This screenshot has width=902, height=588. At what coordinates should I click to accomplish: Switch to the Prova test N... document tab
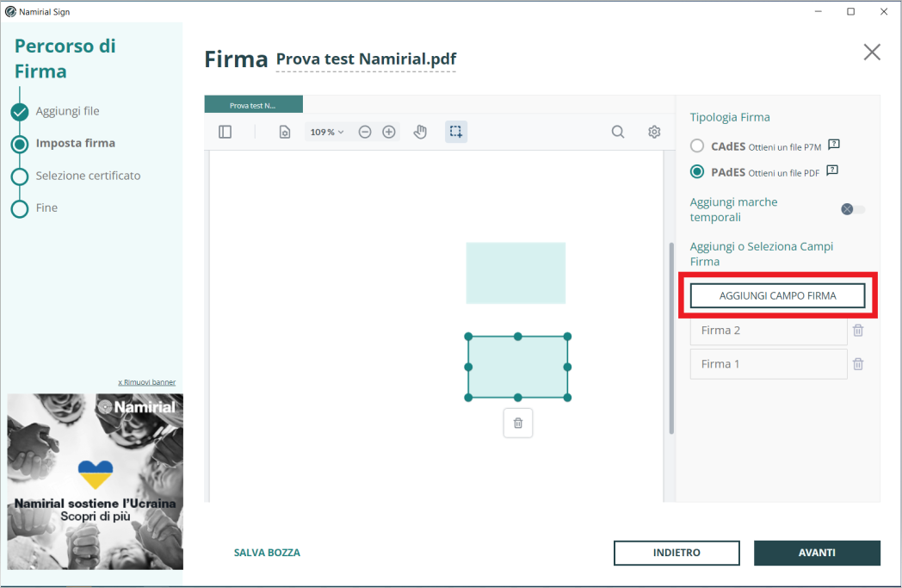tap(253, 105)
